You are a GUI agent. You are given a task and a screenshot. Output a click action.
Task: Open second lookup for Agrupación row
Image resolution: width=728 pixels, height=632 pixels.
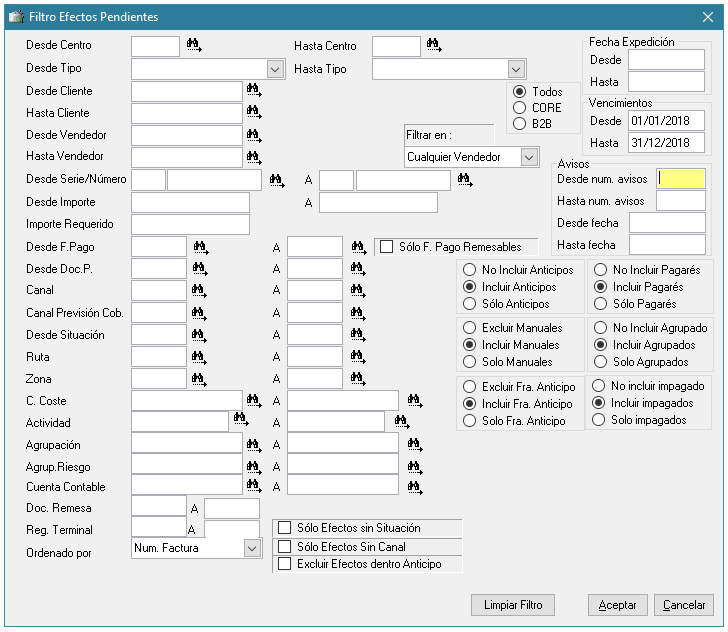click(x=415, y=445)
